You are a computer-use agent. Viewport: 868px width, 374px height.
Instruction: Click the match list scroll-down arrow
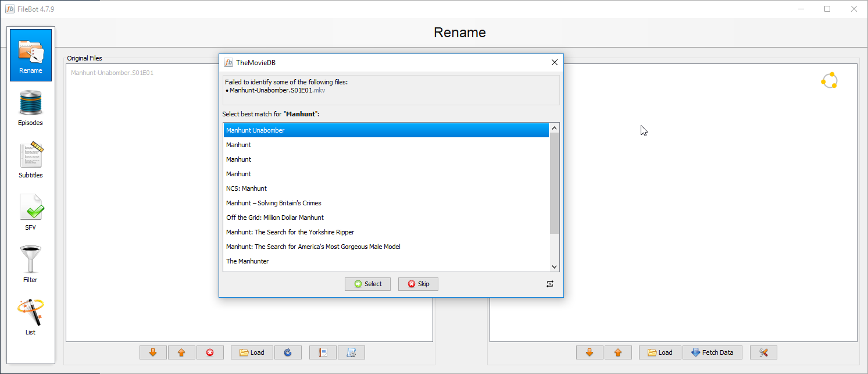(x=554, y=266)
